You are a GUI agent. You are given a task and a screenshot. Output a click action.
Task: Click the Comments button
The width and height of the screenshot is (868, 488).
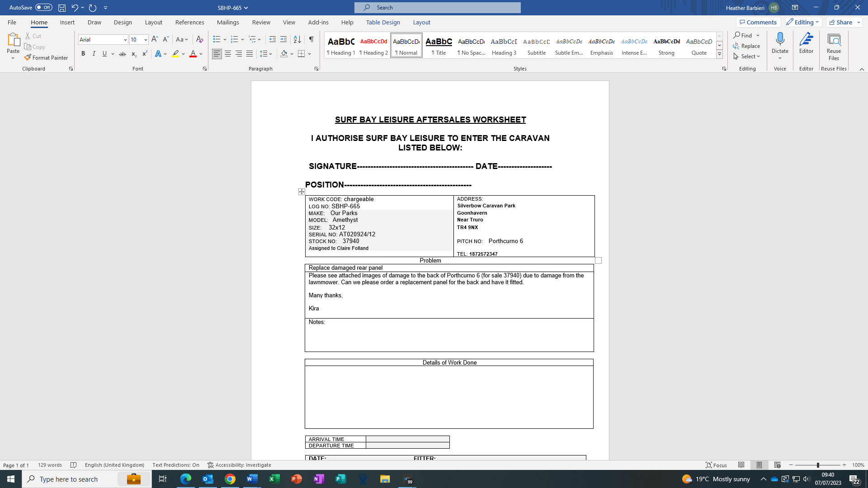[x=758, y=22]
